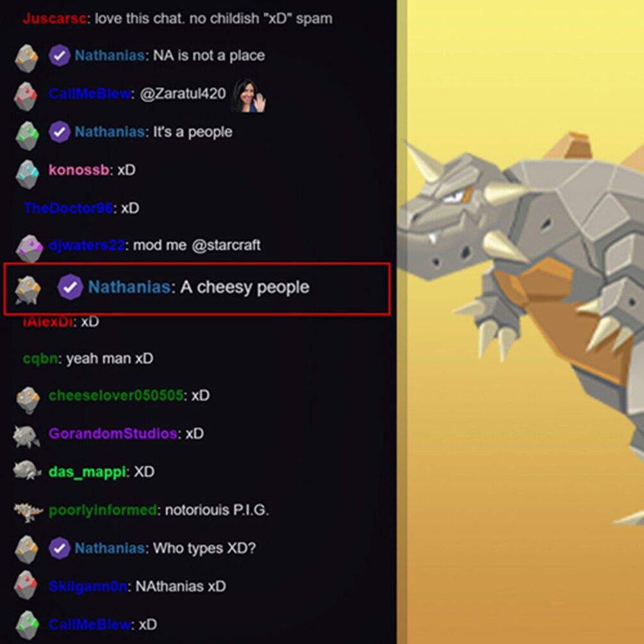Click the spiky creature badge next to poorlyinformed
The width and height of the screenshot is (644, 644).
coord(28,512)
